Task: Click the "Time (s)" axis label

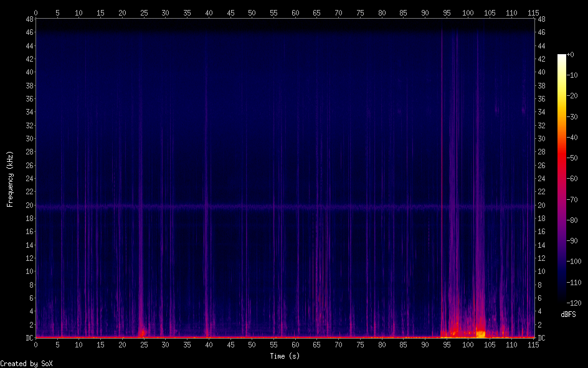Action: [285, 356]
